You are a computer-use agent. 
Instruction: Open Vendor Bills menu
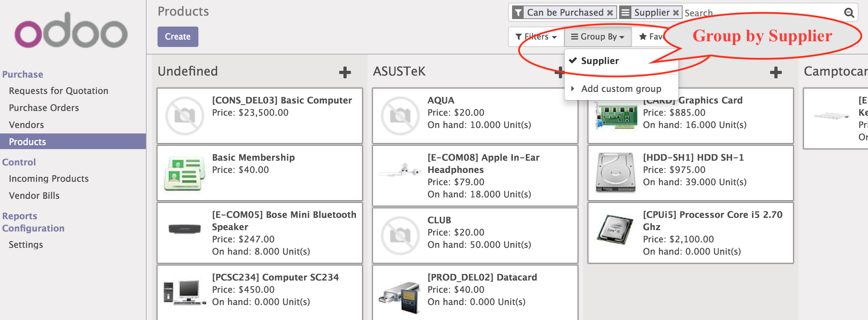click(x=34, y=196)
